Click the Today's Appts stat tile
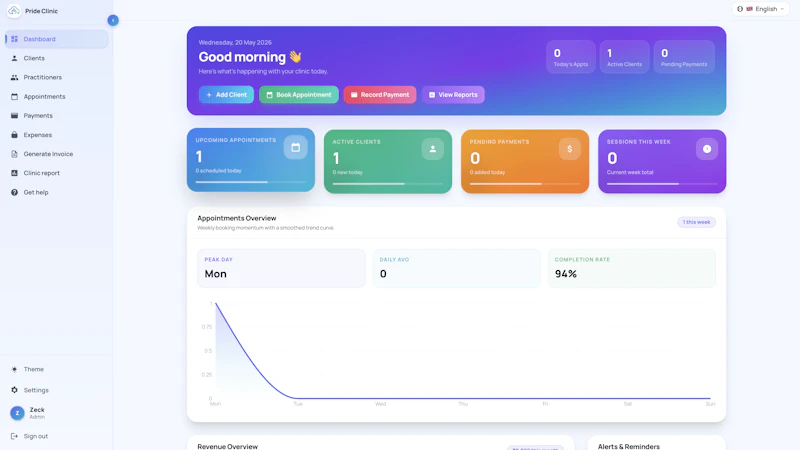The height and width of the screenshot is (450, 800). point(571,57)
